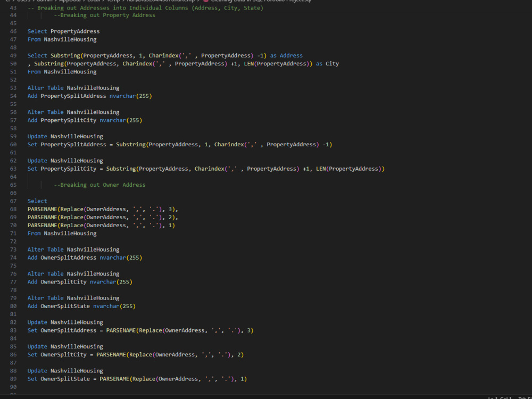This screenshot has height=399, width=532.
Task: Click 'OwnerAddress' on line 69
Action: (106, 217)
